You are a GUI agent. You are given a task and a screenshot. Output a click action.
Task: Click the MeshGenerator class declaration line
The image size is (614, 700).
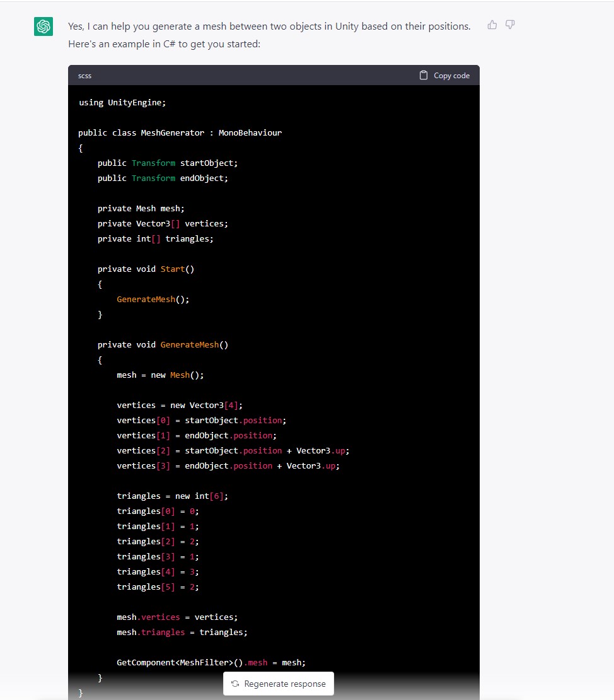click(x=180, y=133)
